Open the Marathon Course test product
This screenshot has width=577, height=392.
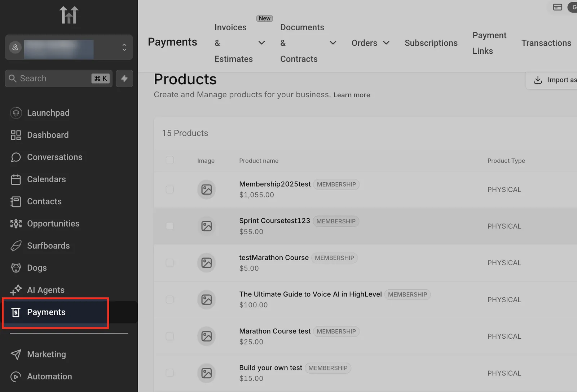[275, 331]
